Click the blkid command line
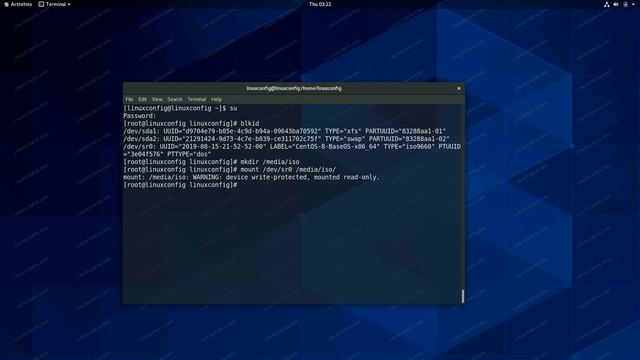 pos(191,123)
